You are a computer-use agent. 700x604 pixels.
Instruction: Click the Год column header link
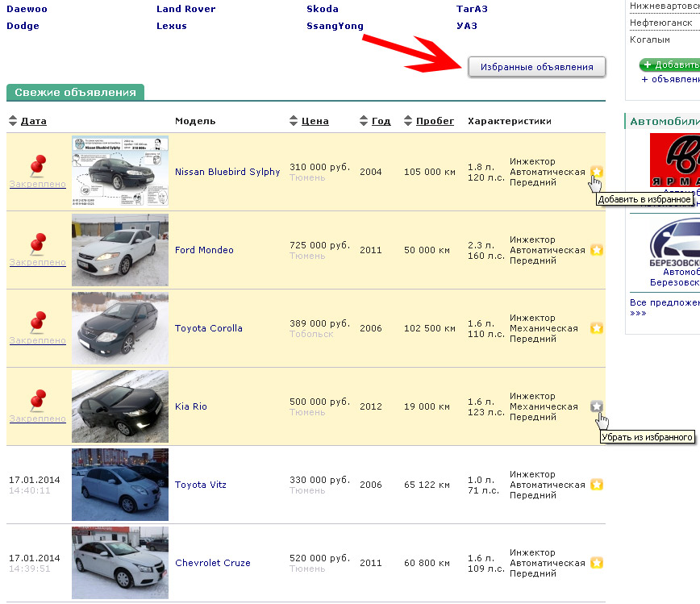coord(381,121)
